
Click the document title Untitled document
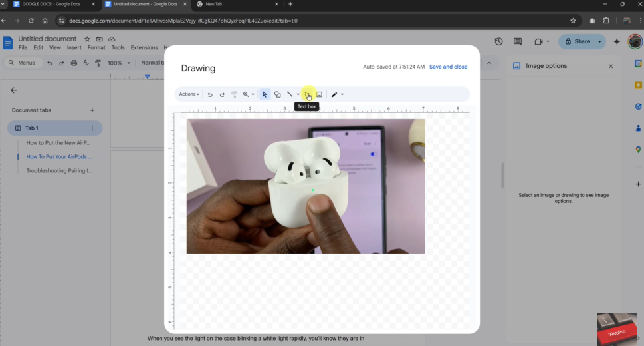pos(47,39)
